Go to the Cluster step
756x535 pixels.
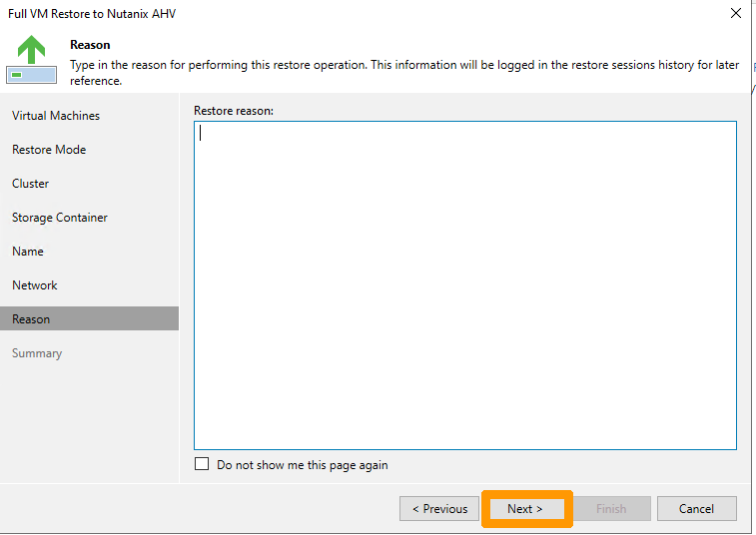pyautogui.click(x=30, y=184)
